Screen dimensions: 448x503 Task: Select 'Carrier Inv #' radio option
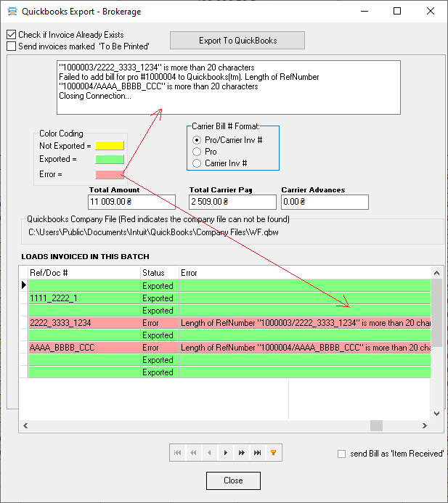tap(197, 163)
